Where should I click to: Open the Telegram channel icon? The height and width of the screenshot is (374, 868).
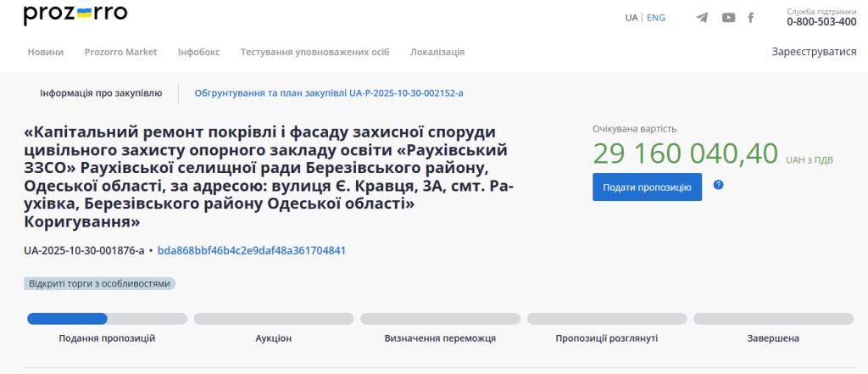[702, 18]
